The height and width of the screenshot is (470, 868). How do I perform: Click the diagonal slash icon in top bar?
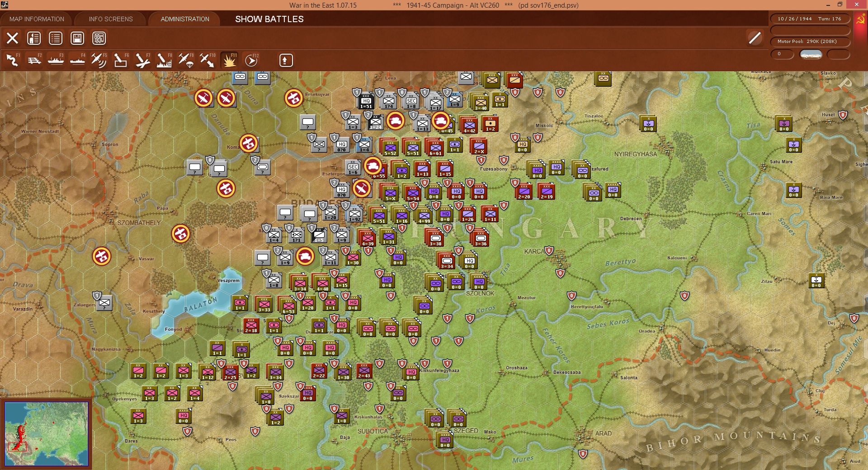click(x=755, y=38)
